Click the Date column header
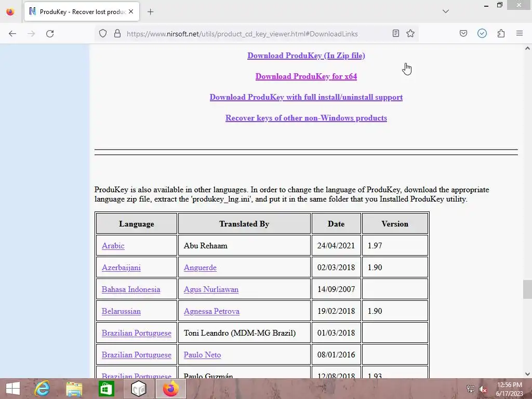The image size is (532, 399). coord(336,224)
